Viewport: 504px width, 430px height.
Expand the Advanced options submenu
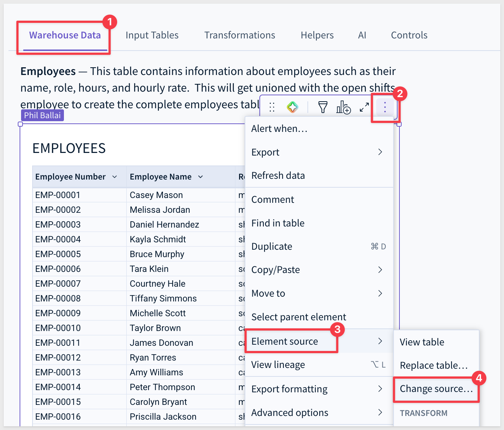319,413
